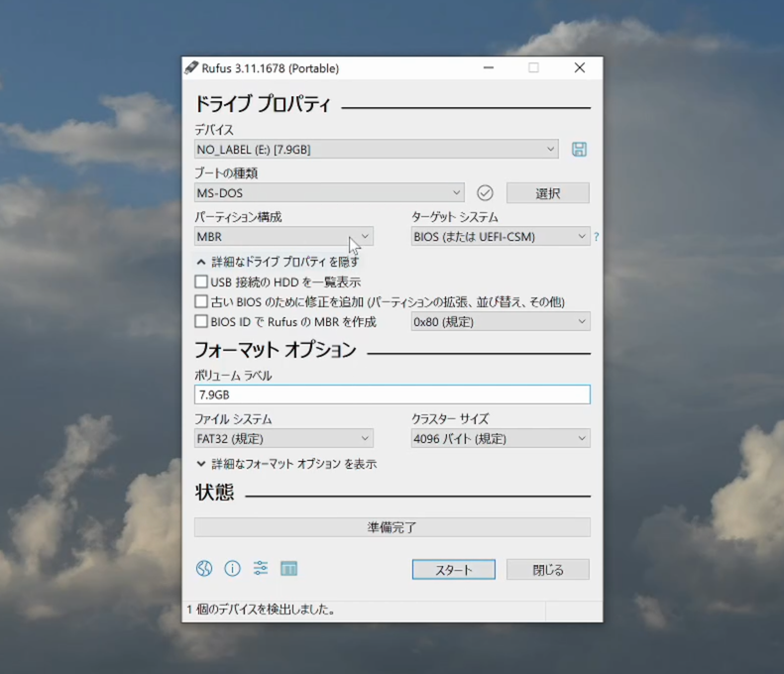The height and width of the screenshot is (674, 784).
Task: Click the ブートの種類 label
Action: [226, 173]
